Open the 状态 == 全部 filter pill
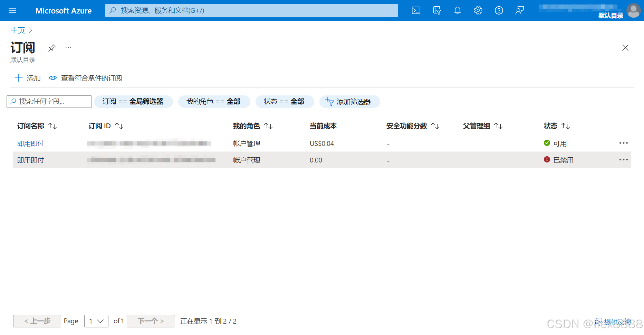Viewport: 644px width, 335px height. (x=284, y=102)
